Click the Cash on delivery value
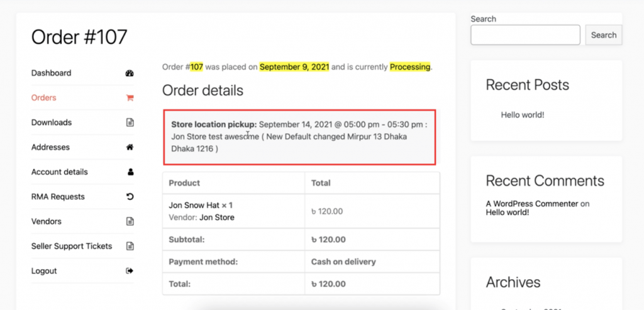The image size is (644, 310). pos(343,262)
